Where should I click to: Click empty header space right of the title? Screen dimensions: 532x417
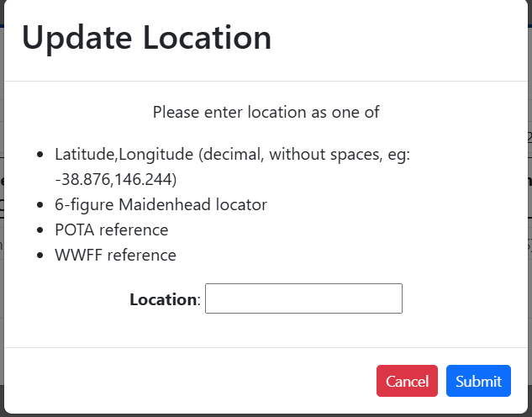coord(403,38)
